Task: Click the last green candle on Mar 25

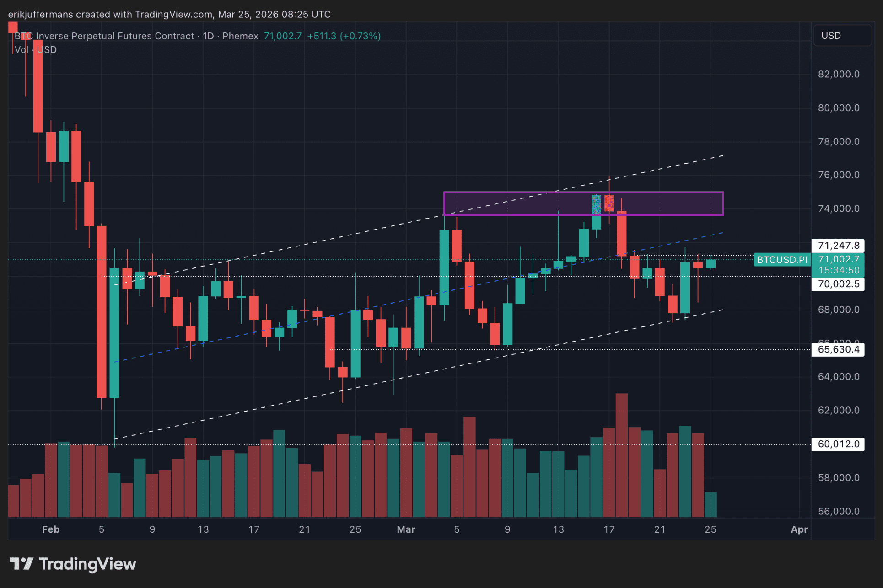Action: 711,263
